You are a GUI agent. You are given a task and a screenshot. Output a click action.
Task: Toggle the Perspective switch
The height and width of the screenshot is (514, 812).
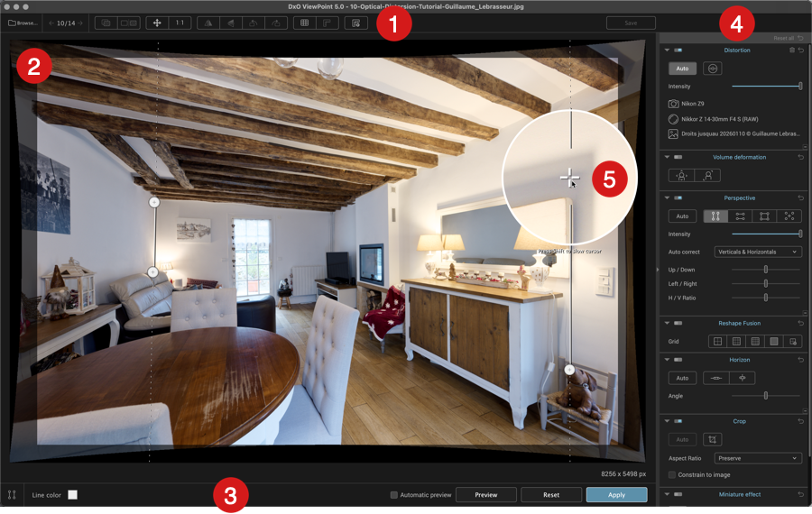point(678,197)
